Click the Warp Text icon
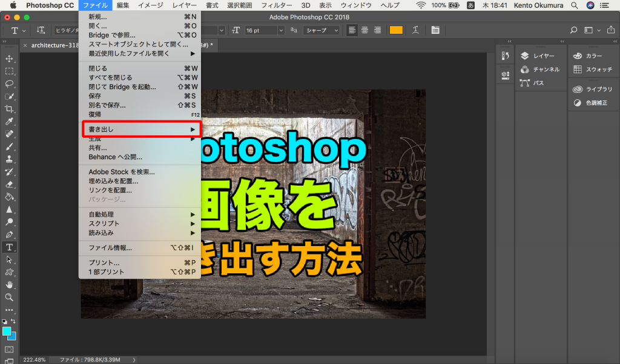620x364 pixels. (x=415, y=30)
